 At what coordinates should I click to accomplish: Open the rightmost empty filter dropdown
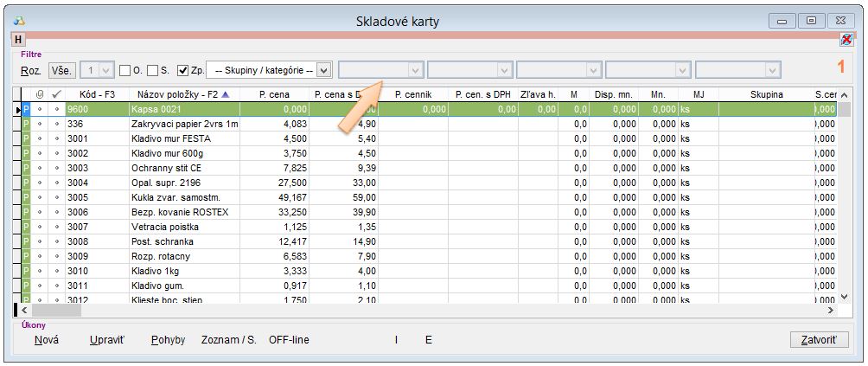pos(772,70)
